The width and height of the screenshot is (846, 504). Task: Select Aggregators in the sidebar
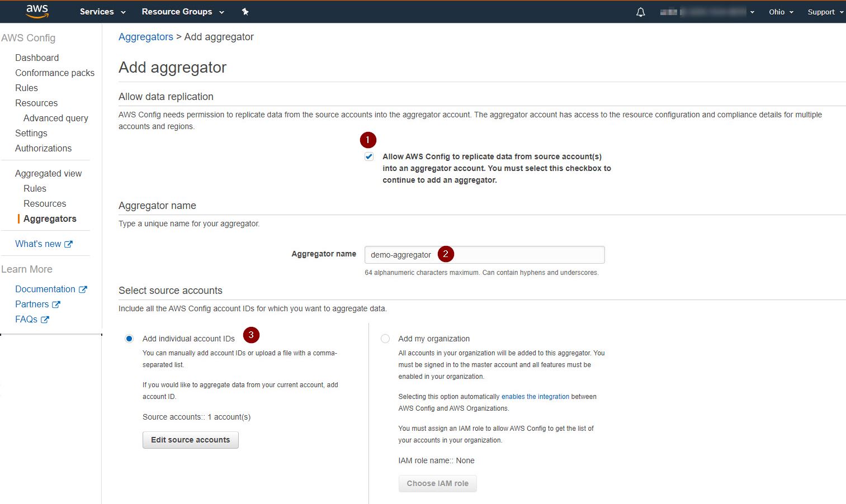click(50, 218)
